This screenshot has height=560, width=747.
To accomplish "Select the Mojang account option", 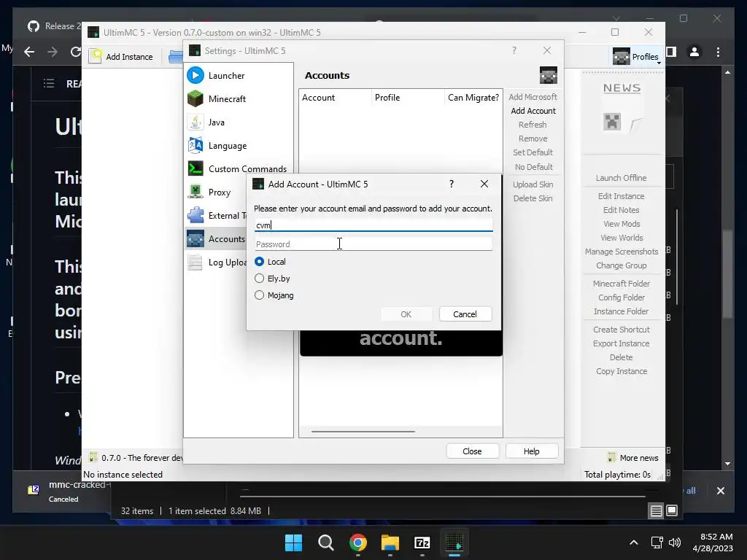I will [259, 295].
